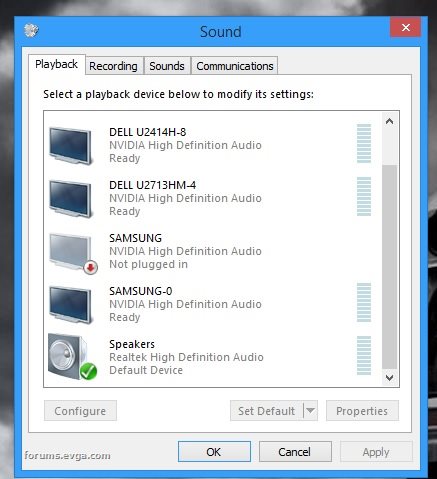
Task: Select the "SAMSUNG-0" device name
Action: click(141, 291)
